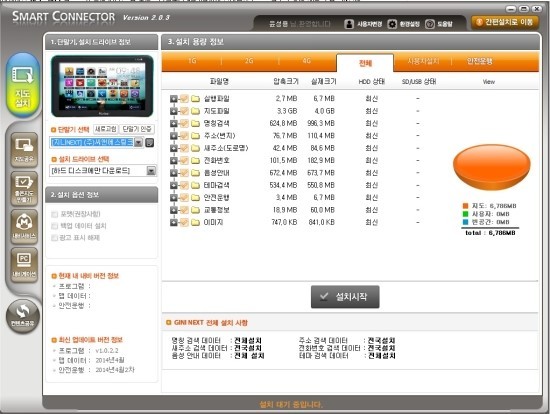
Task: Select the 안전운행 tab
Action: pos(479,61)
